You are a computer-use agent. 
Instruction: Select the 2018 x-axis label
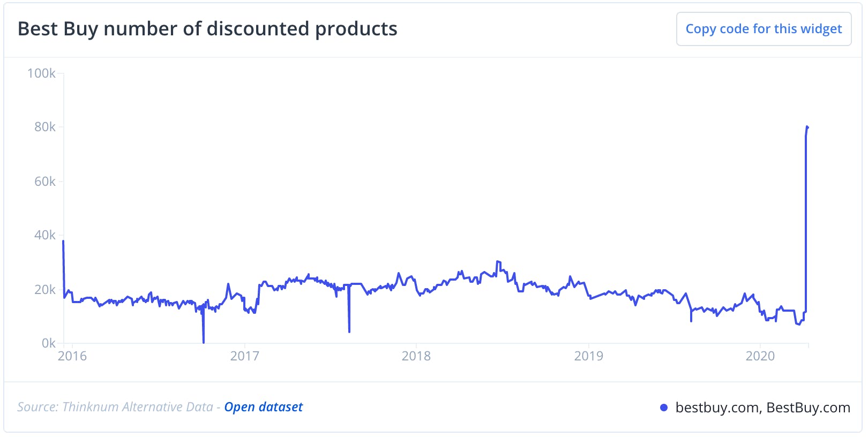point(416,356)
